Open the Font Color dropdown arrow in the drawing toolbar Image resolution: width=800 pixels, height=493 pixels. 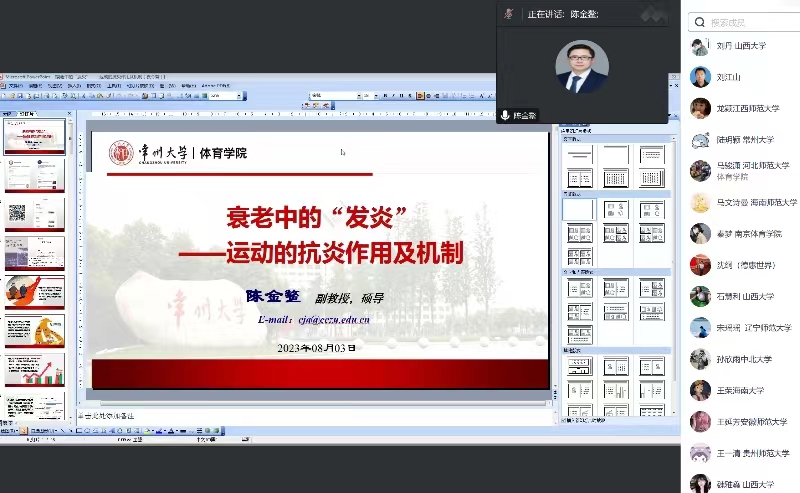(x=177, y=431)
